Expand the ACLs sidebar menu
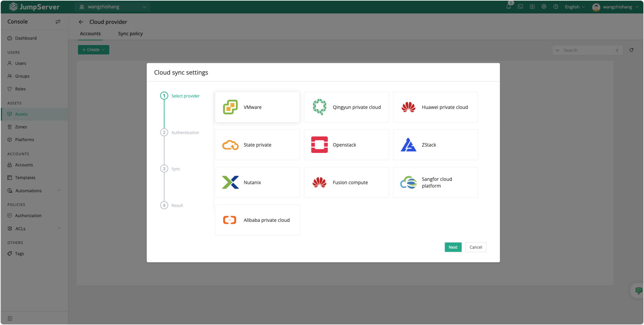The width and height of the screenshot is (644, 325). [x=34, y=229]
